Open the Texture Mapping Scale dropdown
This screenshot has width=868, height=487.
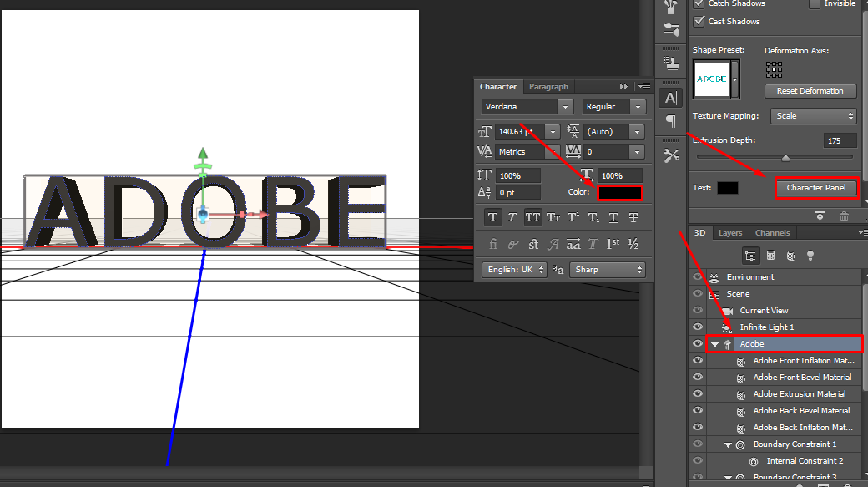coord(813,116)
